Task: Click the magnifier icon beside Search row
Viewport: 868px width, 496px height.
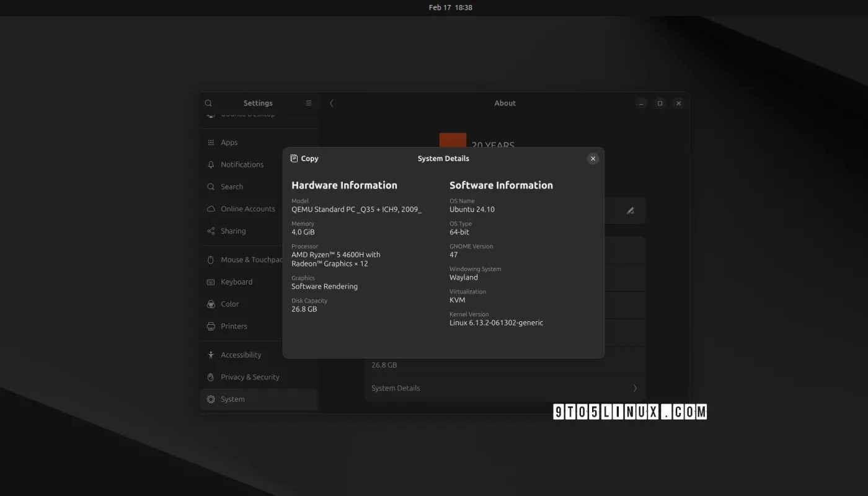Action: (x=211, y=187)
